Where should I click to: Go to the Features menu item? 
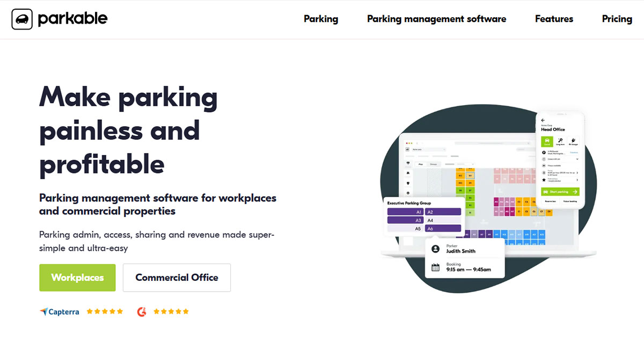[554, 19]
